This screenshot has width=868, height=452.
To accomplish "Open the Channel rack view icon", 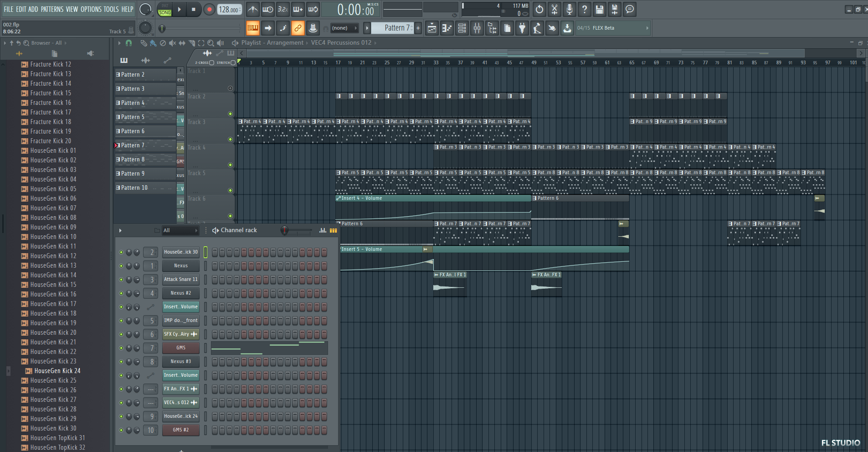I will 462,28.
